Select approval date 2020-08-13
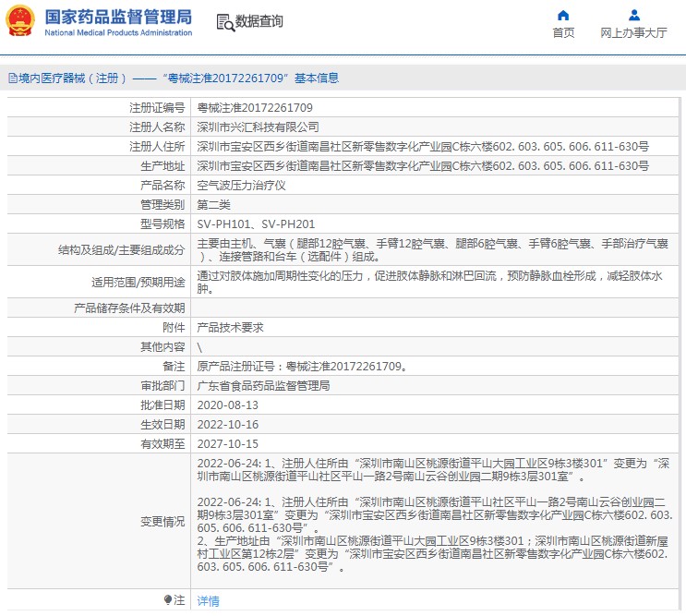This screenshot has width=686, height=616. click(x=227, y=405)
